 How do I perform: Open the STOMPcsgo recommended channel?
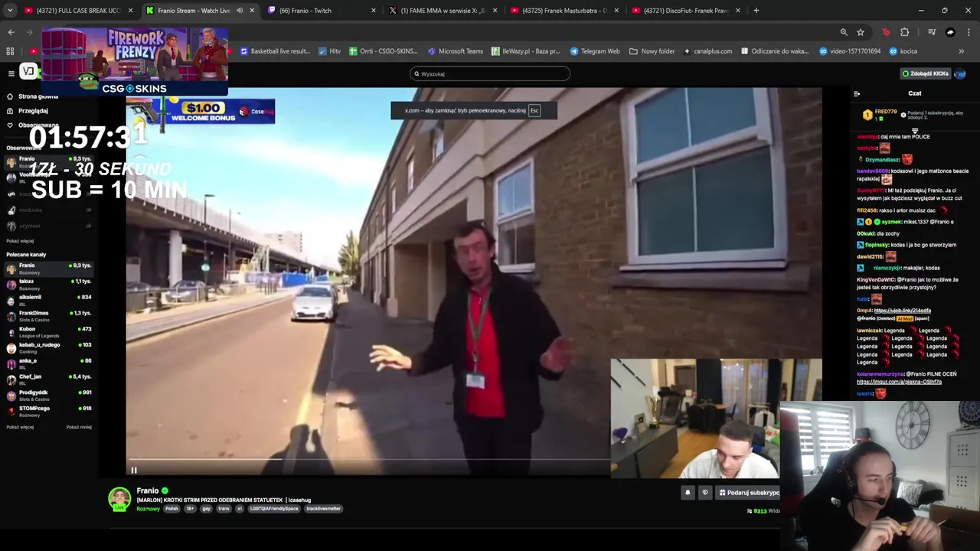pos(50,412)
